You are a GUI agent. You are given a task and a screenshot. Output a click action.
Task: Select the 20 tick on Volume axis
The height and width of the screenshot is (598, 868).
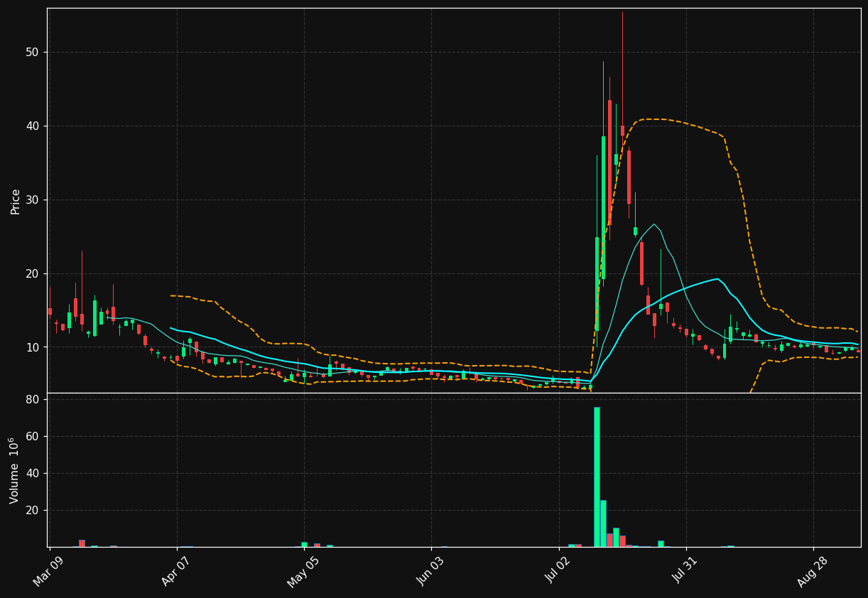33,511
